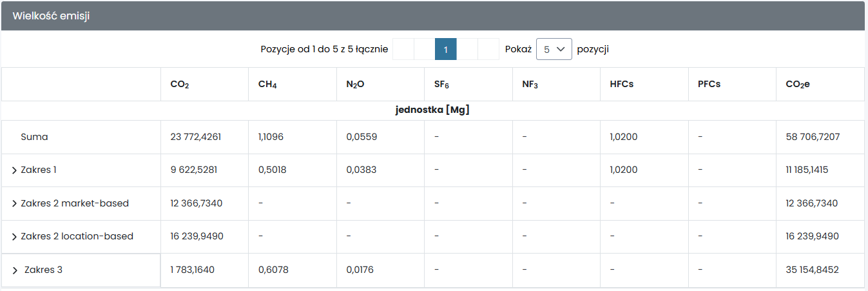Click the Zakres 2 market-based label

pyautogui.click(x=75, y=203)
